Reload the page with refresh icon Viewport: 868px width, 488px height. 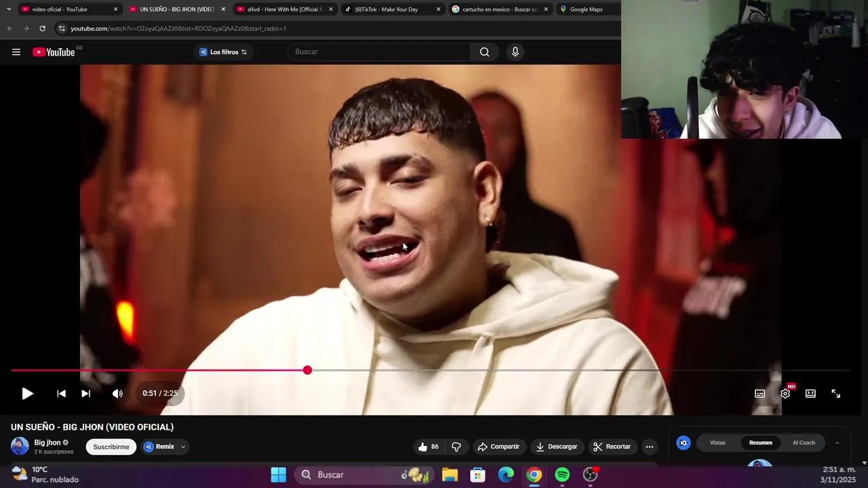pyautogui.click(x=42, y=28)
